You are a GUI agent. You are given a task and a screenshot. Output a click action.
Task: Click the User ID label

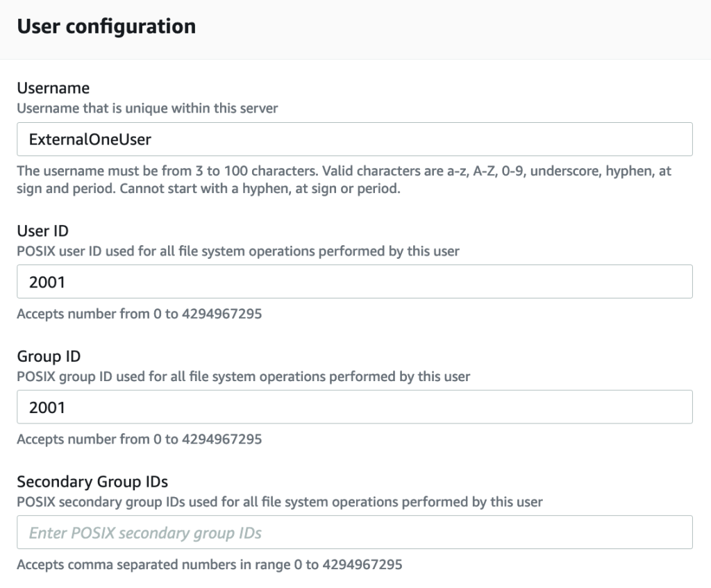42,231
